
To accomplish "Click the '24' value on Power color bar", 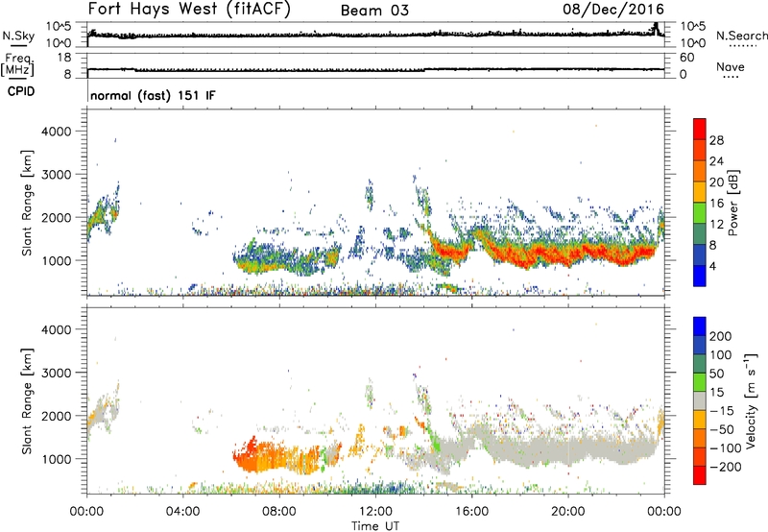I will click(x=716, y=161).
